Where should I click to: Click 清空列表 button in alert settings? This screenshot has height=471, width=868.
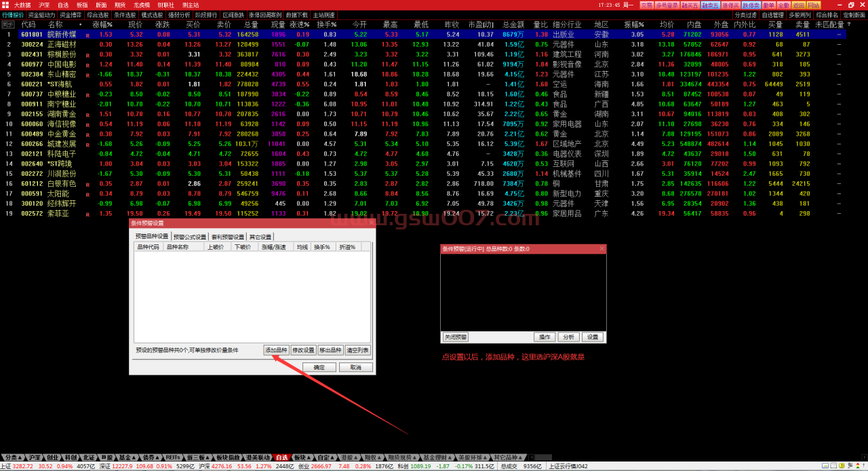click(357, 350)
